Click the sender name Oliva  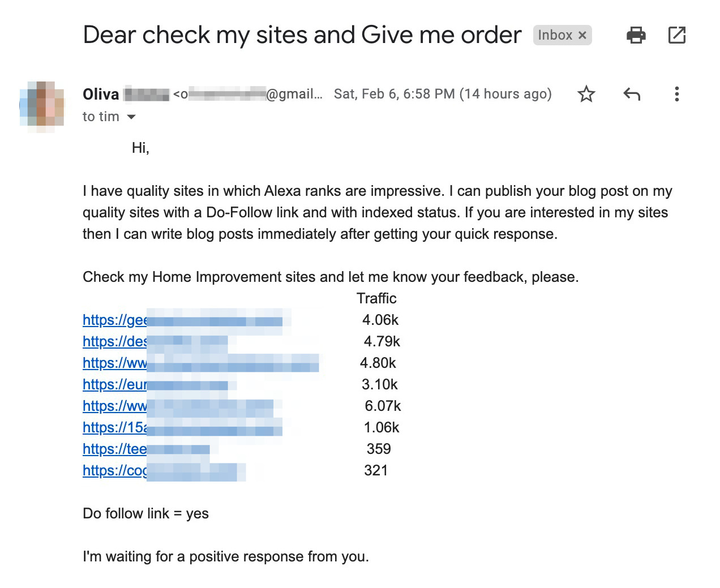(101, 94)
